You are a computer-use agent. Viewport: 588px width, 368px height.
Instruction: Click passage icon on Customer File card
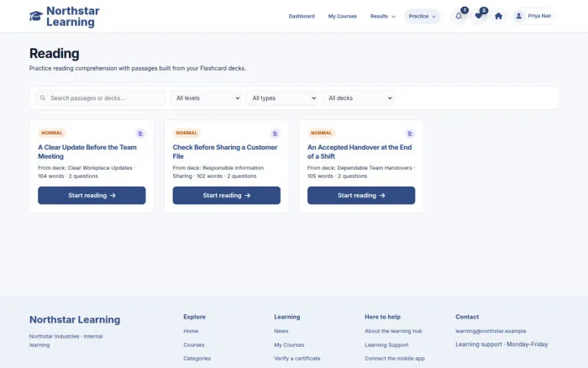pyautogui.click(x=276, y=134)
